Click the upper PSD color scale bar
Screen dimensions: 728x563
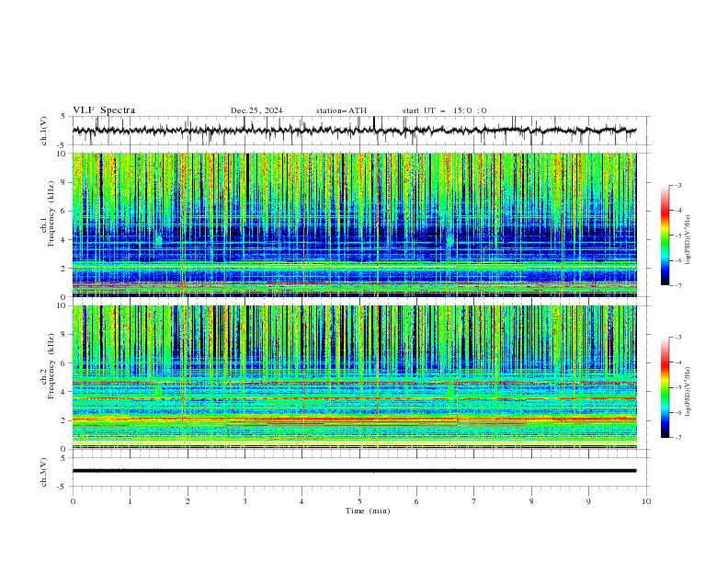(x=665, y=236)
